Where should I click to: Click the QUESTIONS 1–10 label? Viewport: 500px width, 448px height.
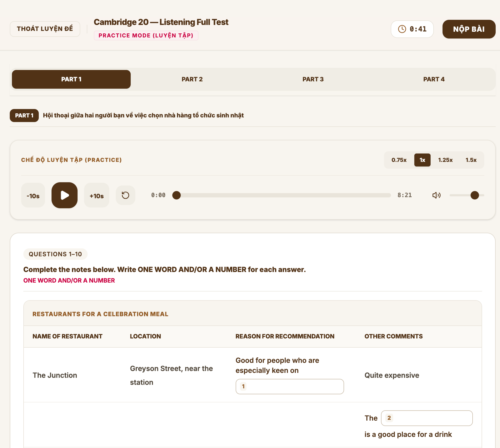(x=55, y=254)
